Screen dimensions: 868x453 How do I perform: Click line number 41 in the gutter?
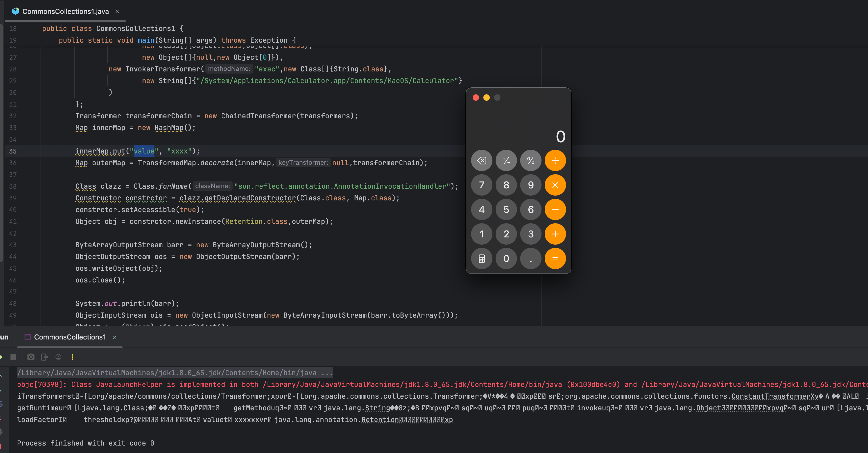click(x=13, y=221)
